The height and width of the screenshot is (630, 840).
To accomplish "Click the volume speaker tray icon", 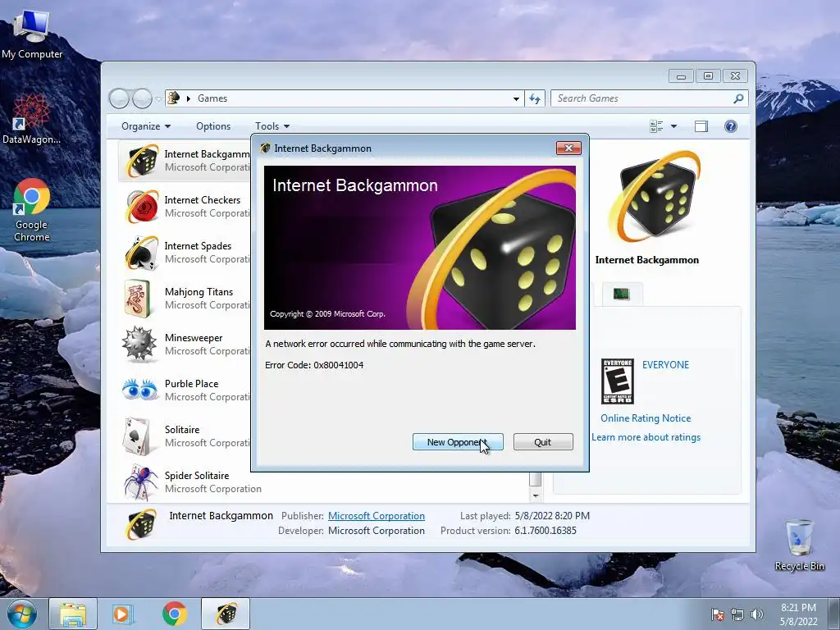I will pos(756,614).
